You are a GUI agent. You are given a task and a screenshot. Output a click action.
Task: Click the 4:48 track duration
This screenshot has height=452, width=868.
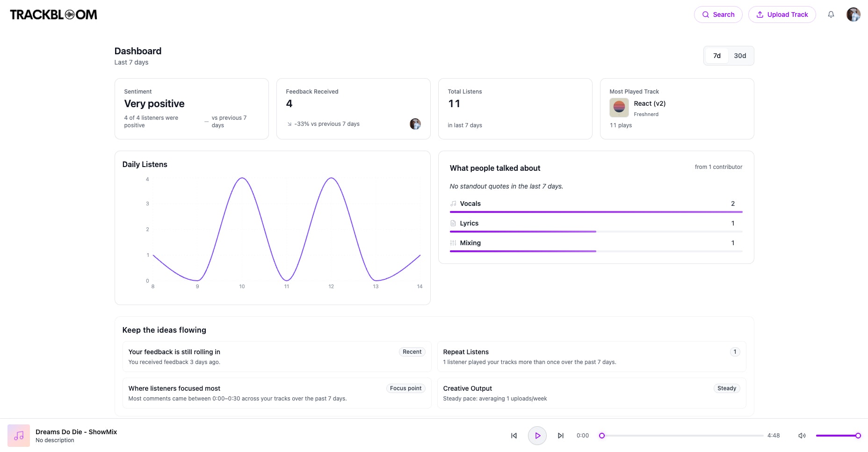(774, 436)
